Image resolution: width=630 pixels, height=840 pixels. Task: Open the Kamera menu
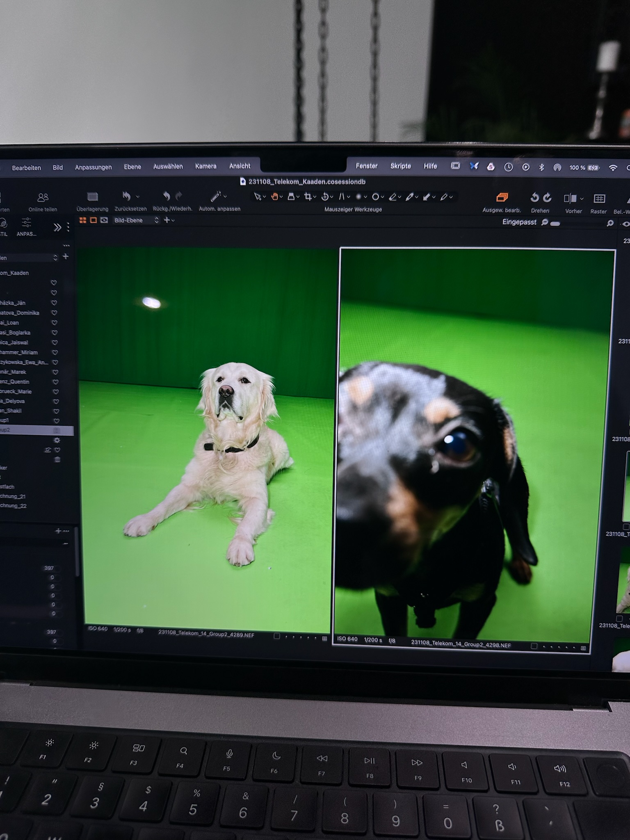click(205, 166)
